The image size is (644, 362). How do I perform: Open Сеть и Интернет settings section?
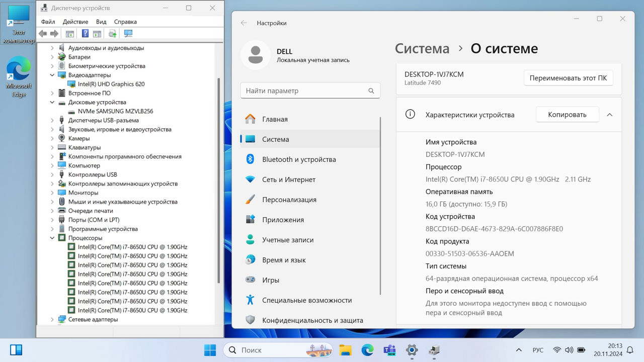click(310, 179)
